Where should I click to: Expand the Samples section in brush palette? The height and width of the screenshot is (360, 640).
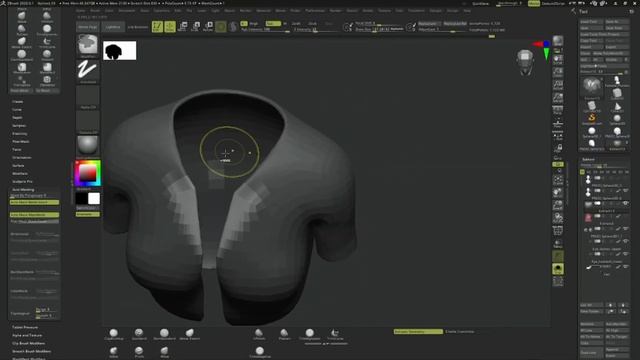[19, 126]
